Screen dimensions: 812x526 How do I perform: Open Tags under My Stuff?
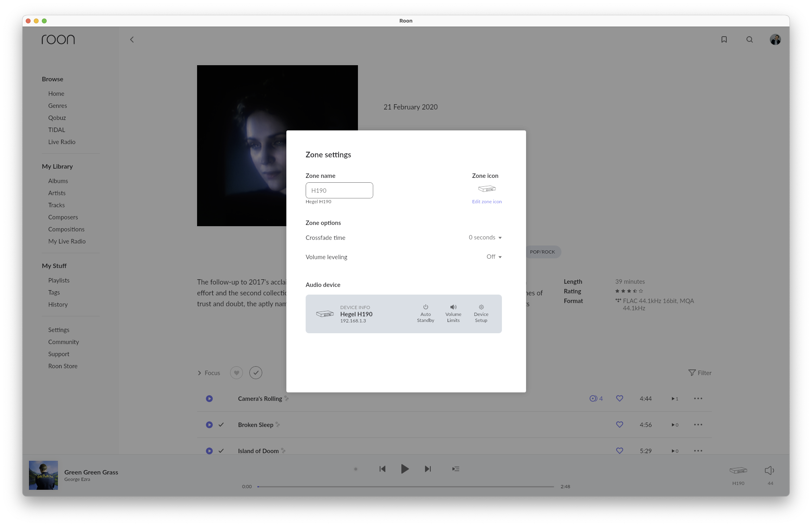pyautogui.click(x=54, y=292)
